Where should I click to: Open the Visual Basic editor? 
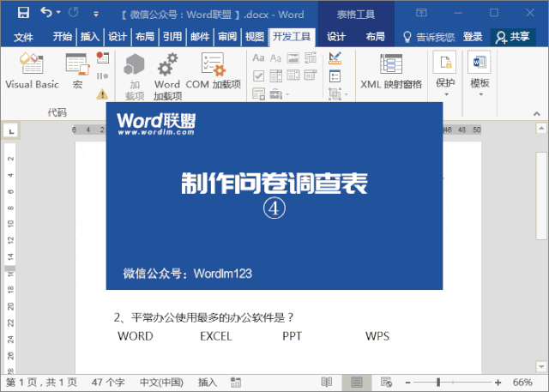[x=32, y=70]
